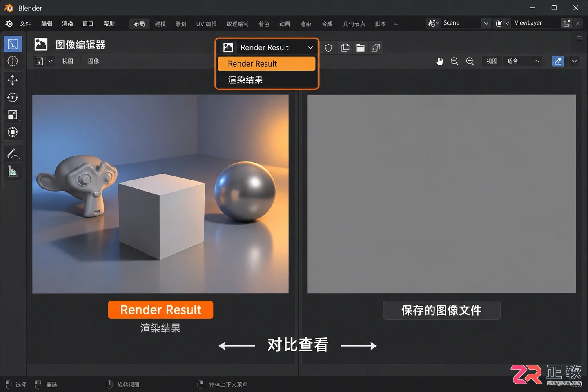The width and height of the screenshot is (588, 392).
Task: Choose the Scale tool
Action: point(13,115)
